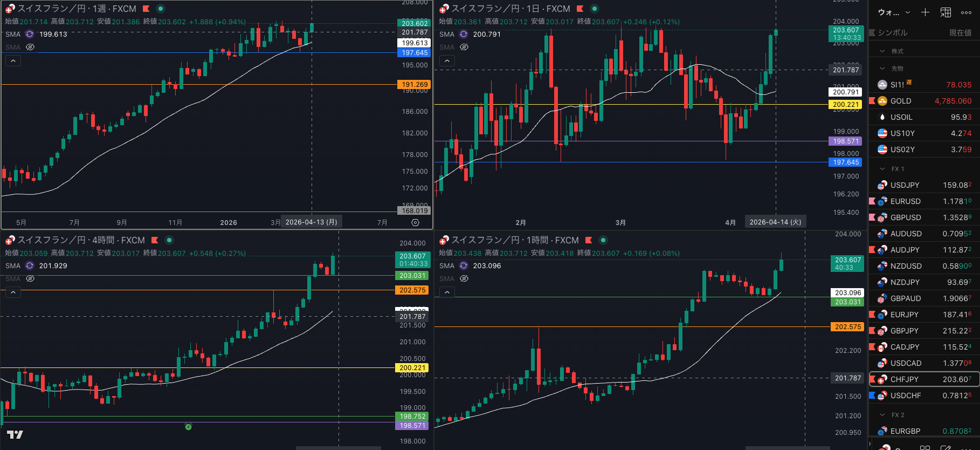
Task: Click the red flag on the weekly chart title
Action: pos(146,9)
